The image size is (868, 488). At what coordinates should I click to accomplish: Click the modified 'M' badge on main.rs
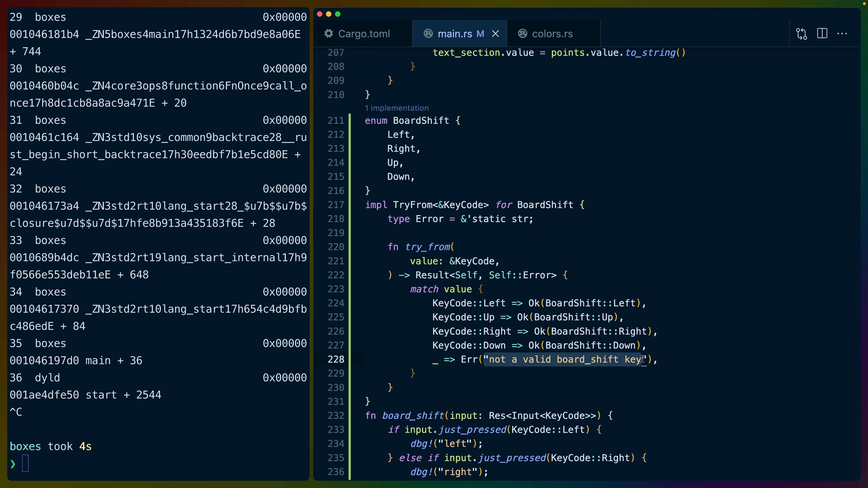tap(480, 33)
